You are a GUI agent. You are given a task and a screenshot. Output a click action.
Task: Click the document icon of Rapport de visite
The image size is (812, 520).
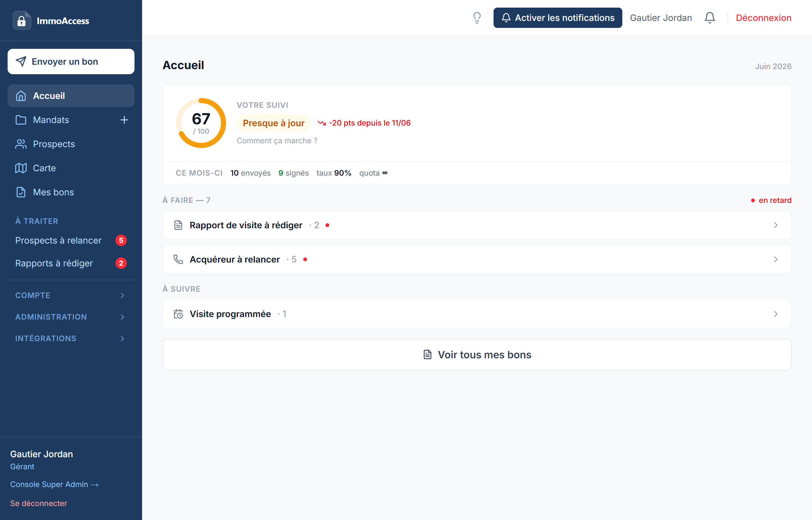click(178, 225)
